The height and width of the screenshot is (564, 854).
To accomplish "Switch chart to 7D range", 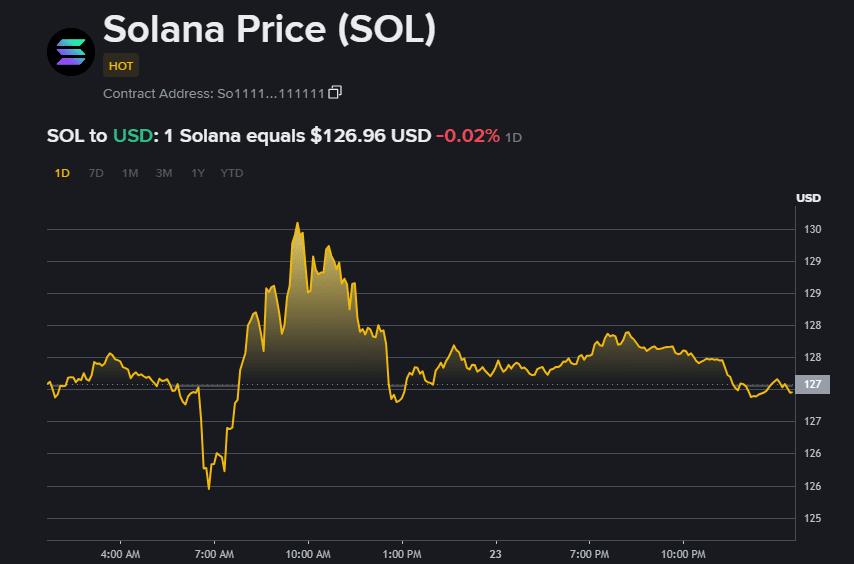I will tap(96, 173).
